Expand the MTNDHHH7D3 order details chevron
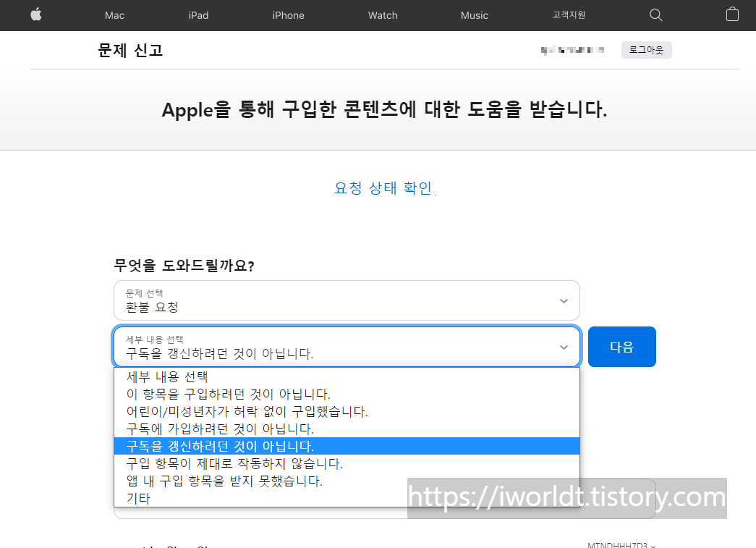Viewport: 756px width, 548px height. coord(621,544)
